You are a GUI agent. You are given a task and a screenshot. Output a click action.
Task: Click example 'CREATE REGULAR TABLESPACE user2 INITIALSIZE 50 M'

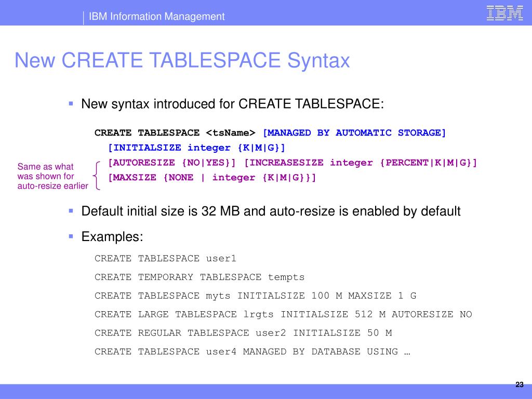tap(243, 333)
